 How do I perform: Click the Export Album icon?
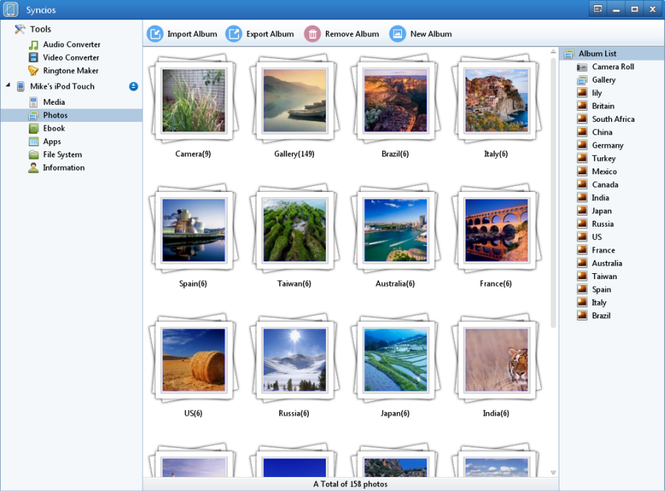pos(234,33)
